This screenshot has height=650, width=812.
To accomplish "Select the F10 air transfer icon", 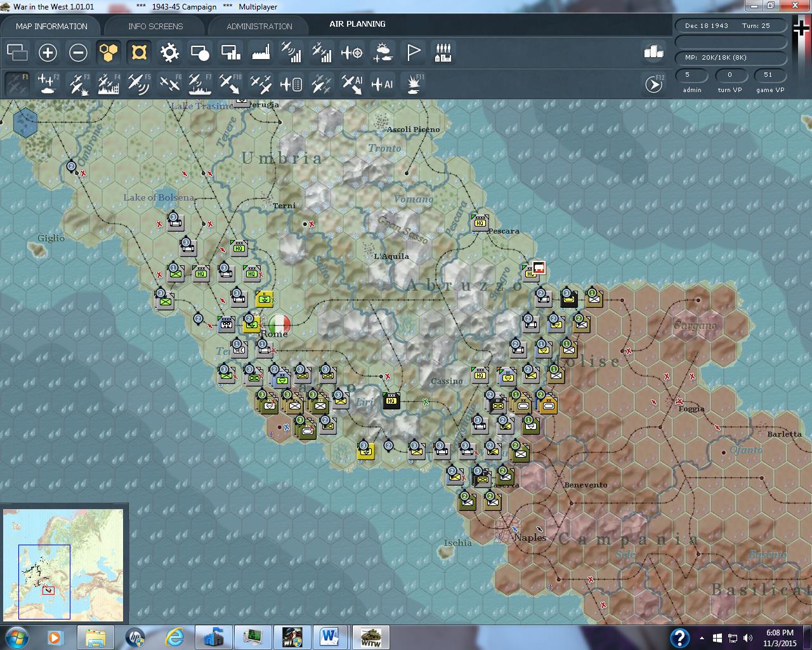I will [230, 83].
